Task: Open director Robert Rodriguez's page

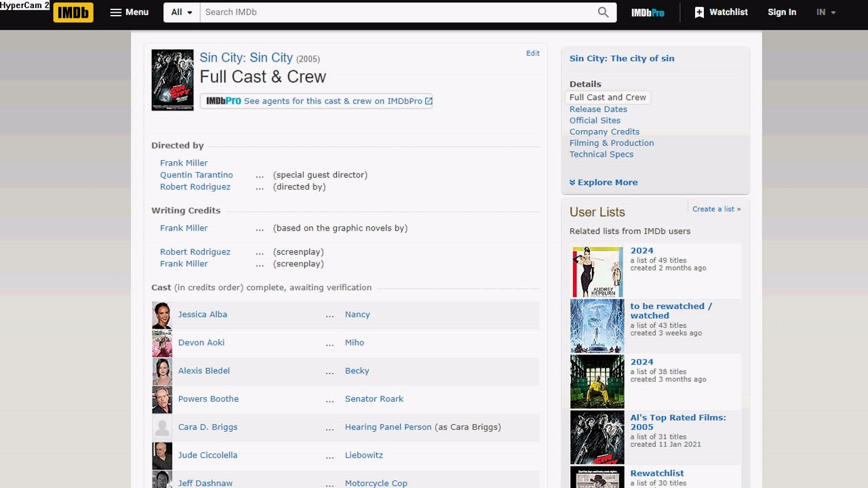Action: point(195,186)
